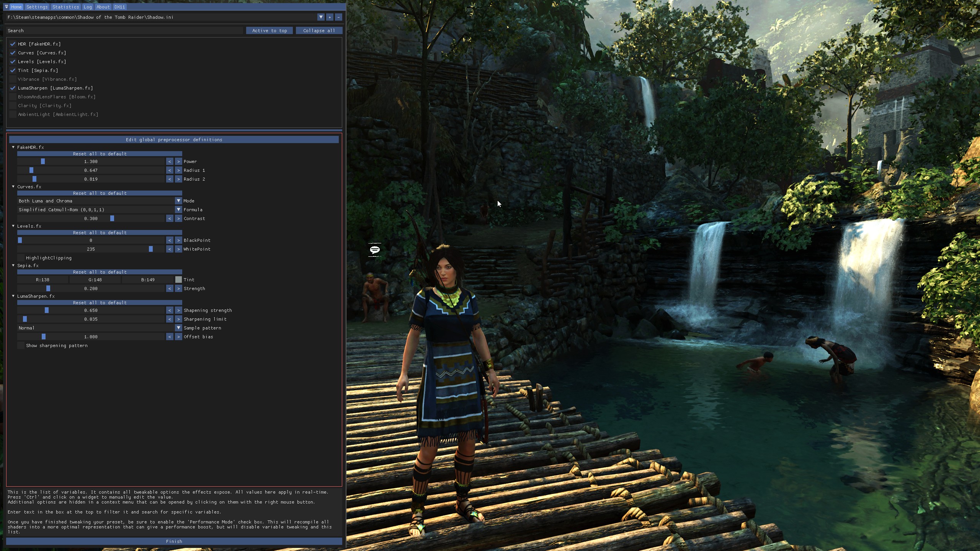
Task: Decrease Power value with left arrow
Action: click(170, 161)
